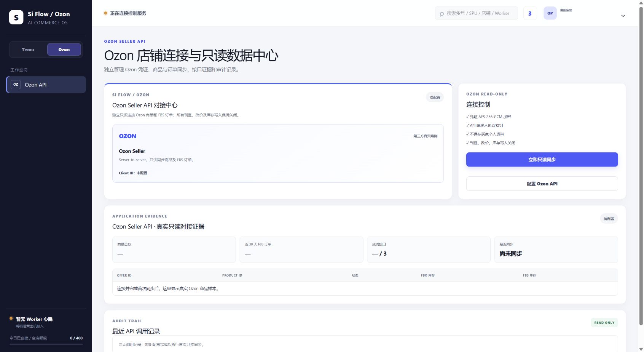Click the 近 30 天 FBS 订单 stat card
The height and width of the screenshot is (352, 644).
[x=301, y=250]
